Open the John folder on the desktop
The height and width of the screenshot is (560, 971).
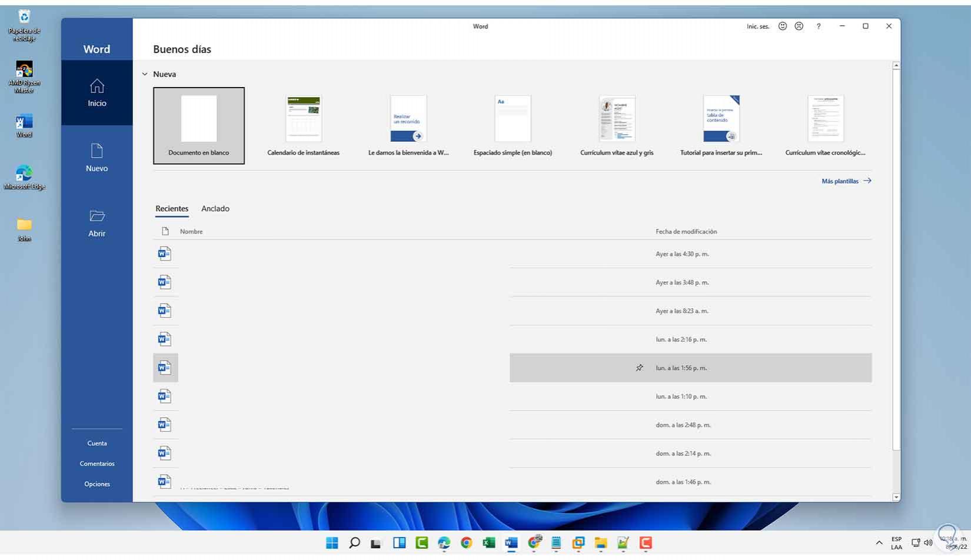(24, 230)
